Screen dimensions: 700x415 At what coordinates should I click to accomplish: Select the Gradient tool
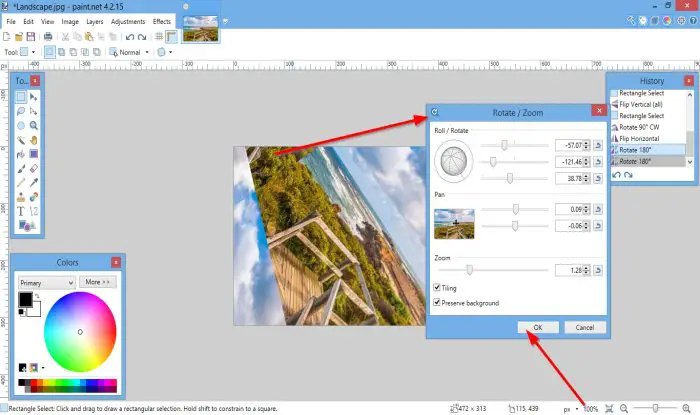click(34, 154)
